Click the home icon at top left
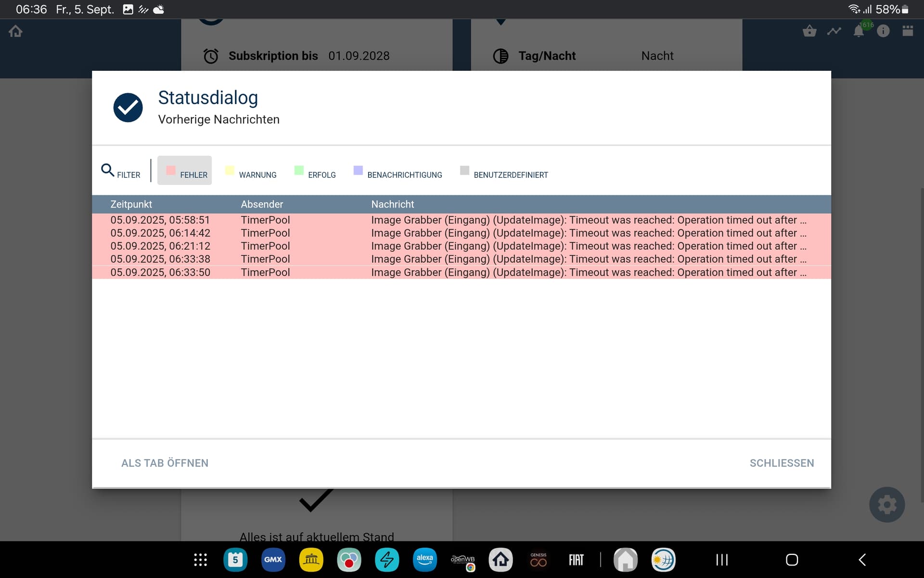Viewport: 924px width, 578px height. click(15, 31)
